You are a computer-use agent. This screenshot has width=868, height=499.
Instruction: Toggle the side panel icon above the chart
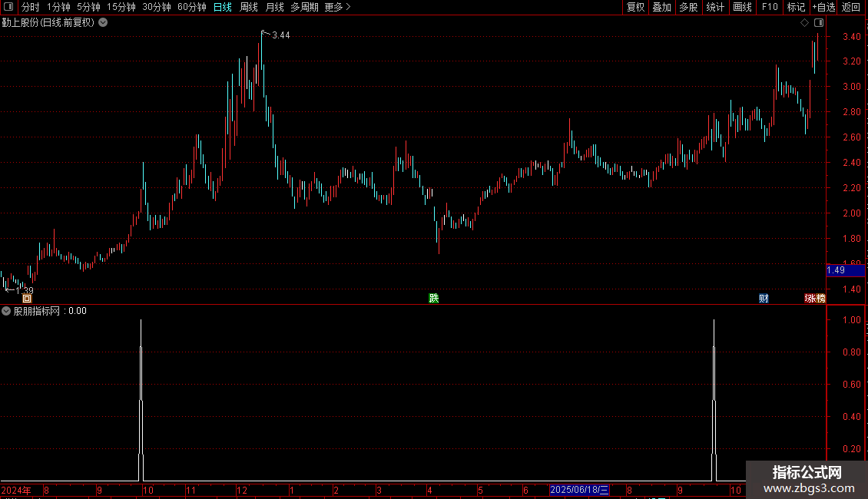coord(819,23)
